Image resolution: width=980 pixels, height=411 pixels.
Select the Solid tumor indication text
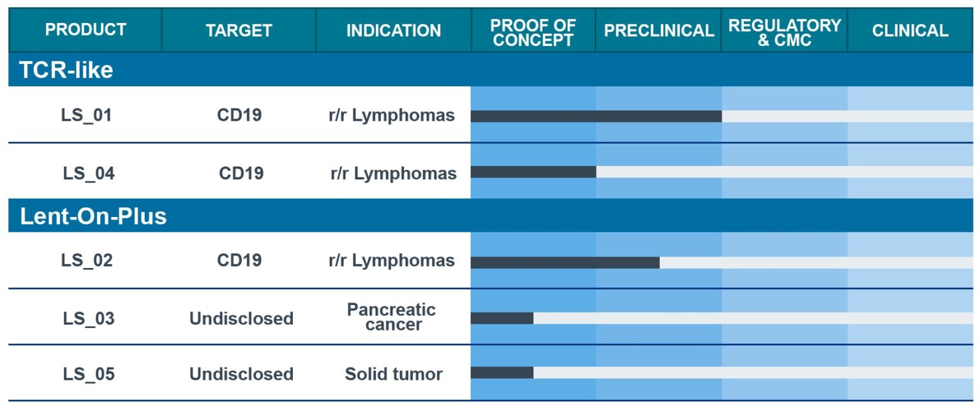pos(393,374)
